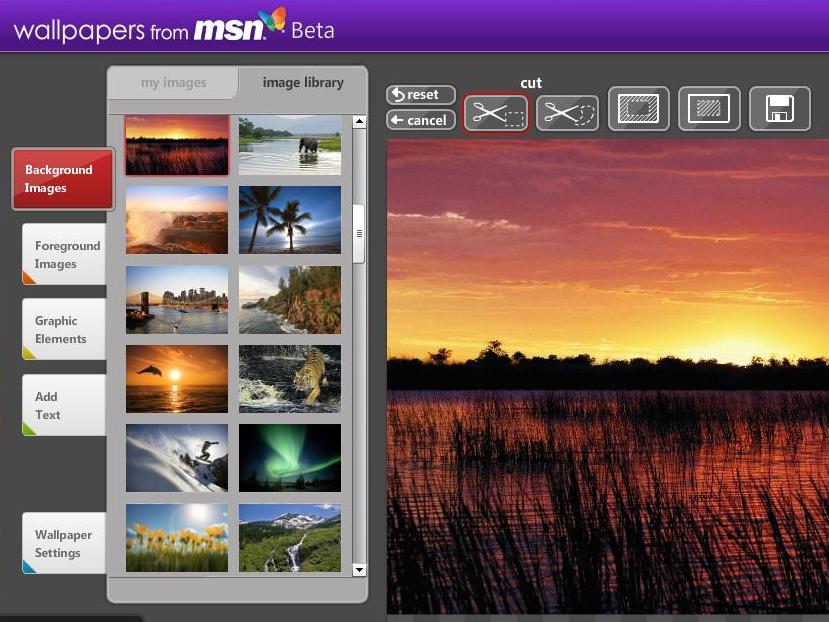
Task: Switch to the image library tab
Action: click(x=303, y=83)
